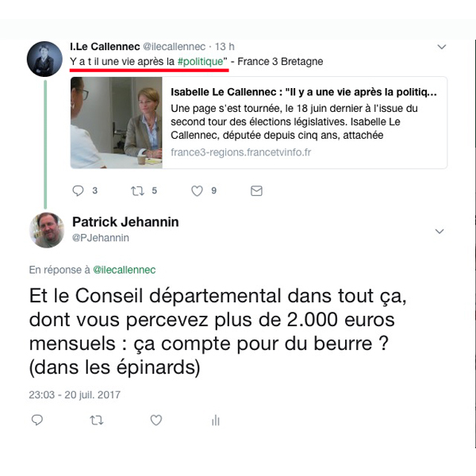The width and height of the screenshot is (476, 476).
Task: Reply to I.Le Callennec's tweet
Action: [x=78, y=190]
